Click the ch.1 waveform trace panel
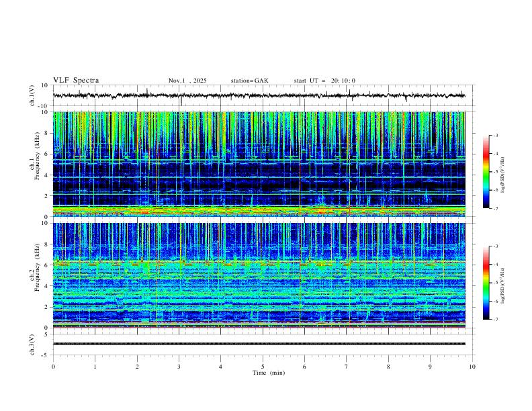532x411 pixels. coord(264,95)
